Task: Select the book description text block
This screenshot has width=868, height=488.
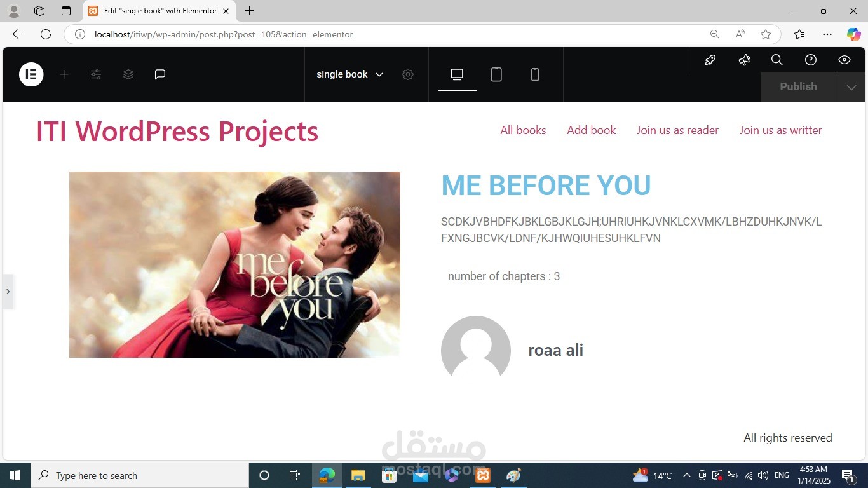Action: [632, 230]
